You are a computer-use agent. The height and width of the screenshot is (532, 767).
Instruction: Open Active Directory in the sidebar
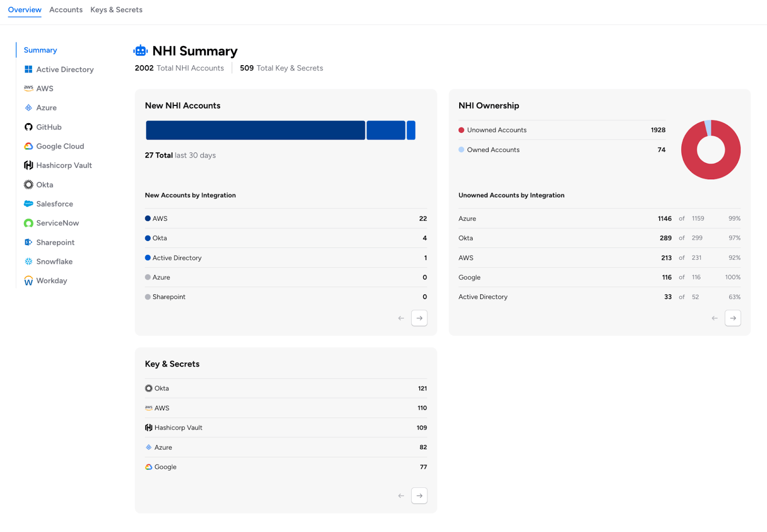pyautogui.click(x=65, y=69)
